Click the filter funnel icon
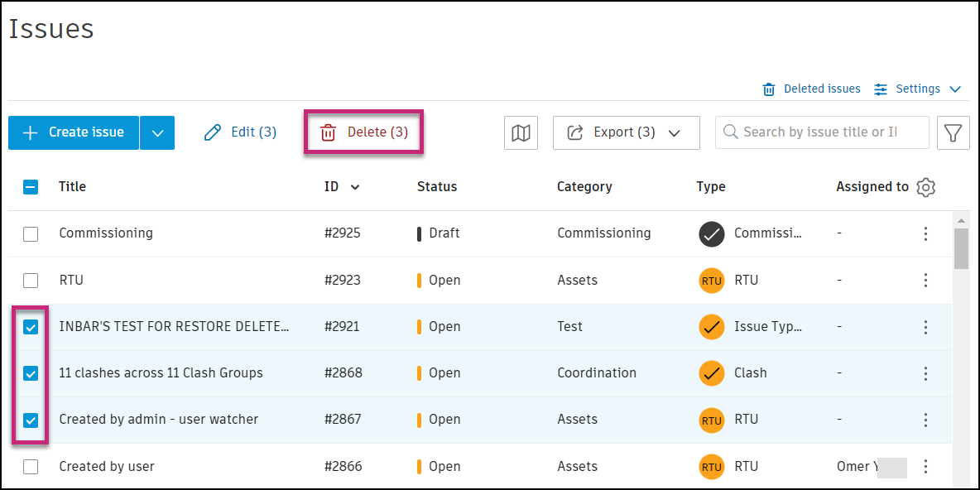980x490 pixels. 954,132
